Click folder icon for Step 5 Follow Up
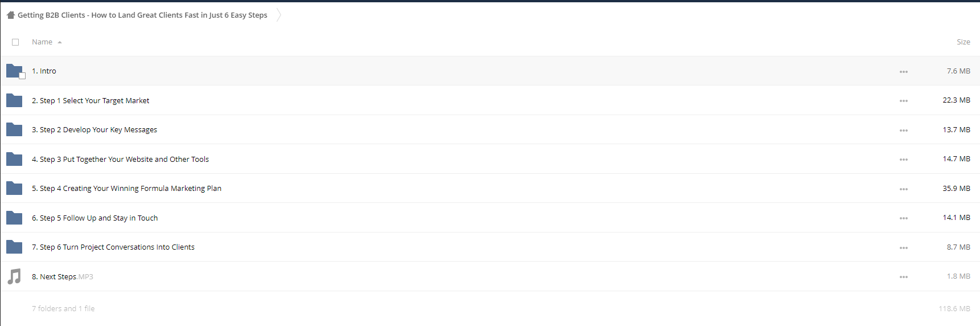 (14, 218)
